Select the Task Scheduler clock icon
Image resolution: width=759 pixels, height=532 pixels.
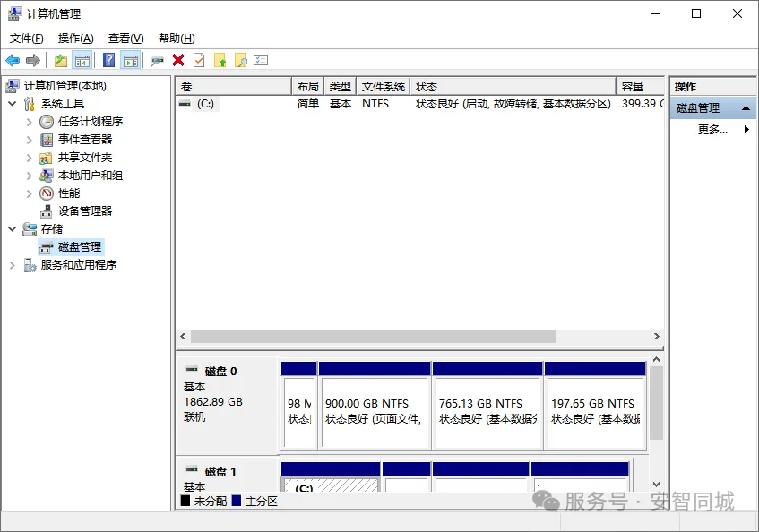click(47, 122)
